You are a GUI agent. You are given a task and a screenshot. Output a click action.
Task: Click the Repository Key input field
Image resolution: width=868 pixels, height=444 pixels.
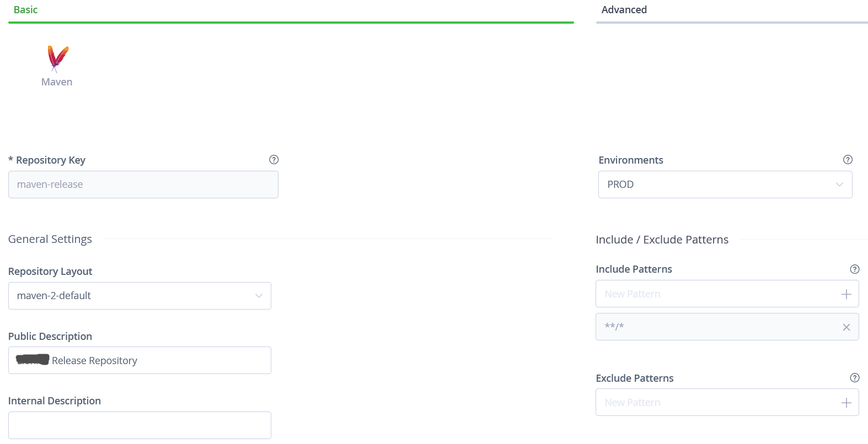143,185
